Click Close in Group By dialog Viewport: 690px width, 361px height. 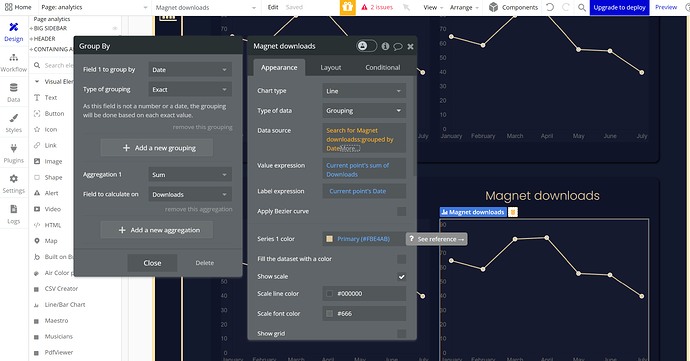click(152, 263)
